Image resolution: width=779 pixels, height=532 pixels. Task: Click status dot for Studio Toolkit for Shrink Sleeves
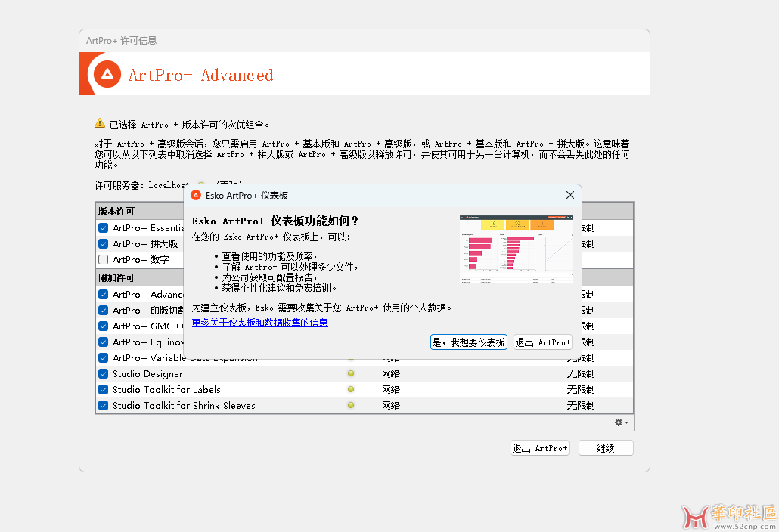(x=351, y=406)
